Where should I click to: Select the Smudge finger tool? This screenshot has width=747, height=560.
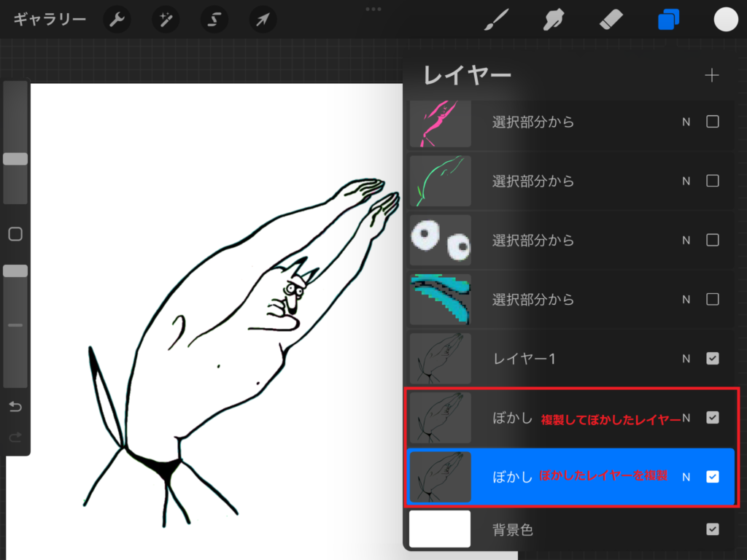click(553, 20)
